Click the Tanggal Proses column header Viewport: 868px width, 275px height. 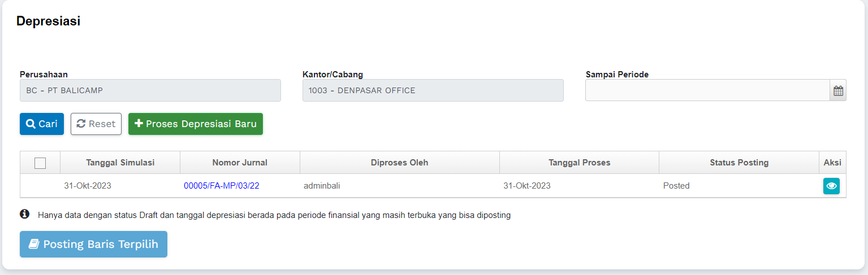point(579,163)
